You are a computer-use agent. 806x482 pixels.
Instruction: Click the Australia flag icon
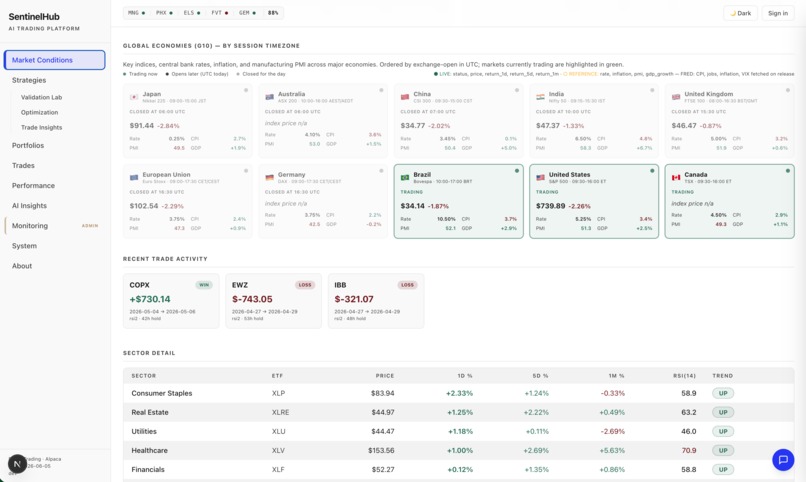[269, 97]
